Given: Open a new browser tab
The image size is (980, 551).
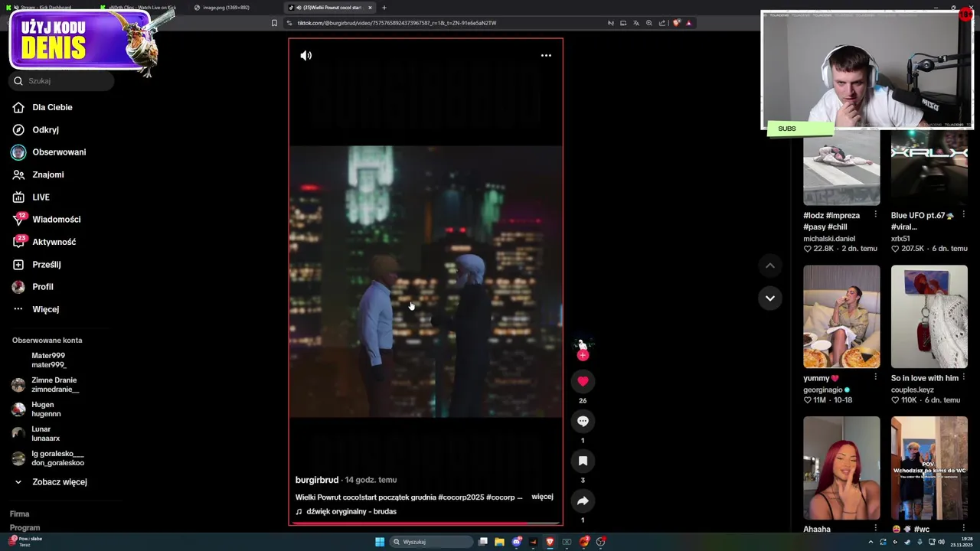Looking at the screenshot, I should [x=384, y=8].
